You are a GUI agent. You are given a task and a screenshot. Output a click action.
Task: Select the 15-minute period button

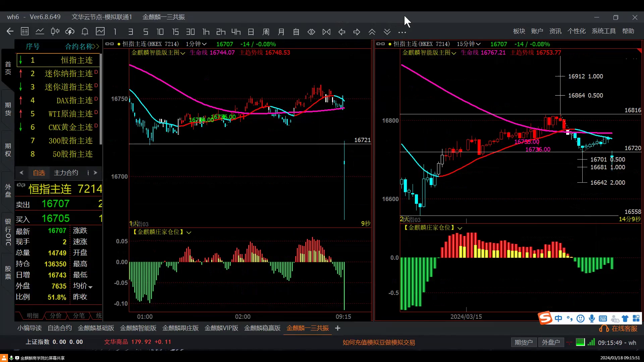tap(175, 32)
